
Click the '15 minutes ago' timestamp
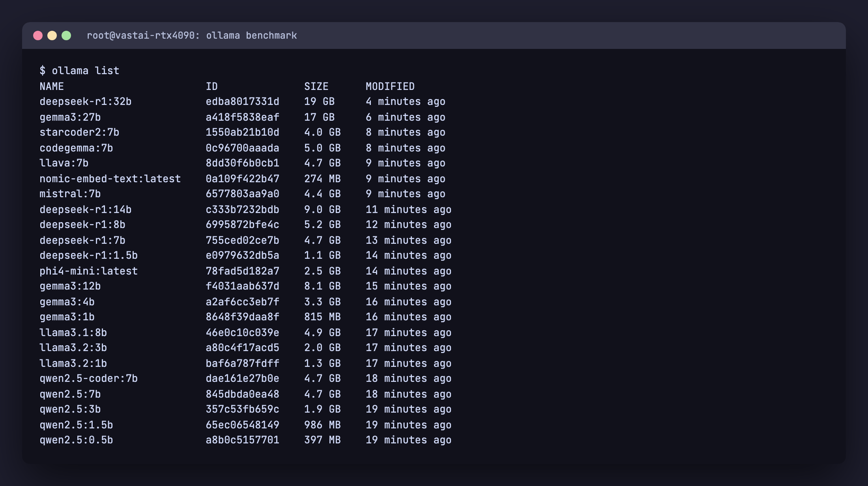[409, 286]
